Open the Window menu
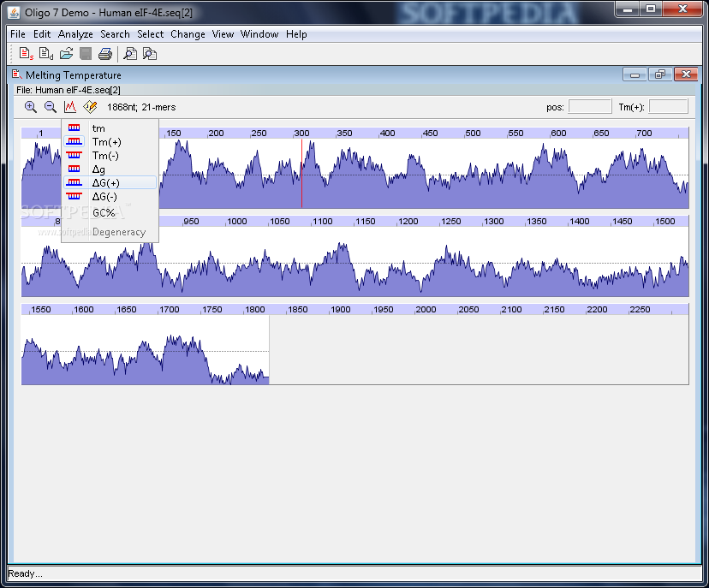709x588 pixels. (x=259, y=34)
